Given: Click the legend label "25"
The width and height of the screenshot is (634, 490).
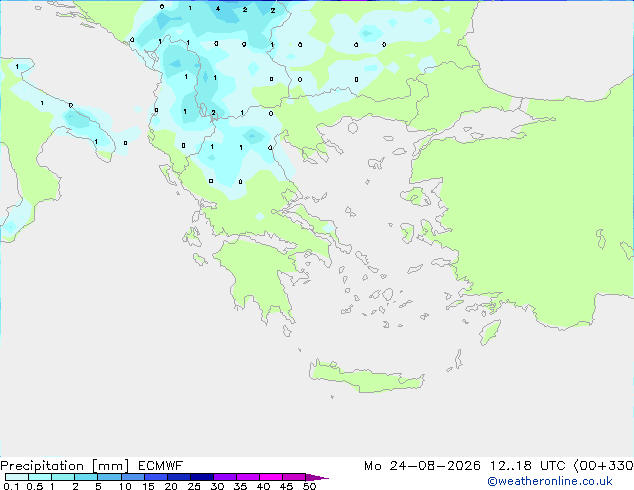Looking at the screenshot, I should coord(194,486).
